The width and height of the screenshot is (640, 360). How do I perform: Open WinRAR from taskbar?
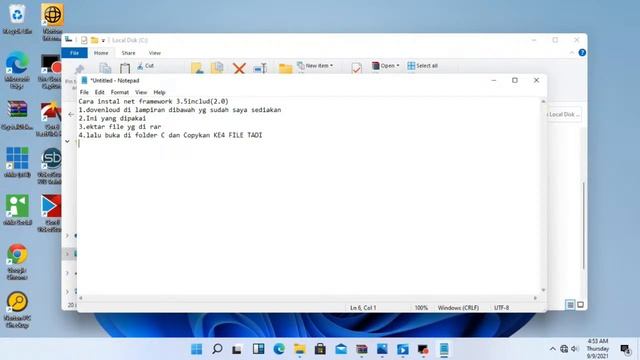[362, 349]
